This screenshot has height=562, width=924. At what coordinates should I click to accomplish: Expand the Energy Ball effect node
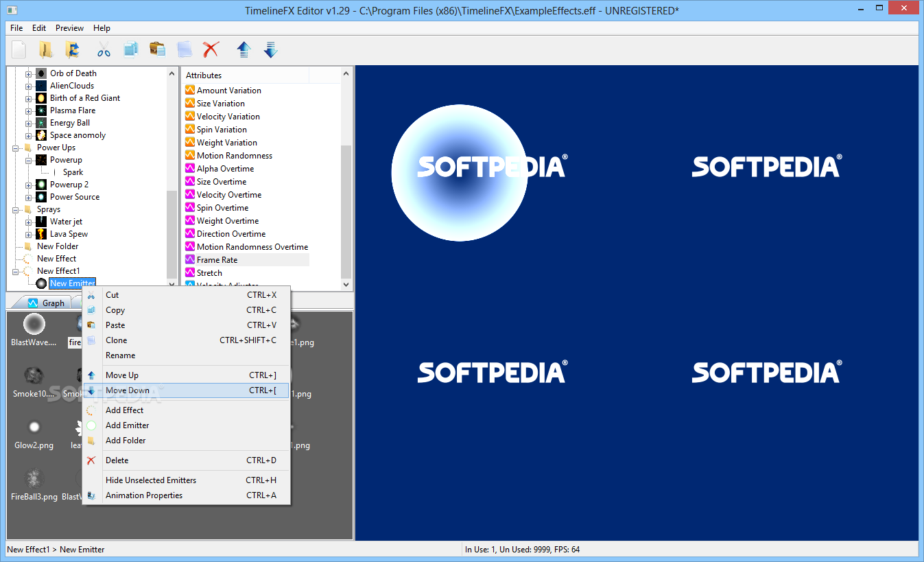(x=28, y=123)
